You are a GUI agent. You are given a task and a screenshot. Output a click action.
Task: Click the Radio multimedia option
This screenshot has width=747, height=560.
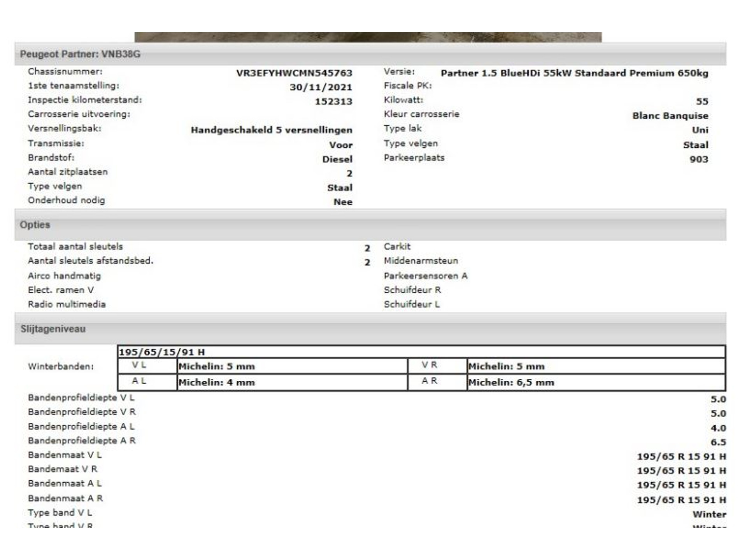tap(67, 304)
